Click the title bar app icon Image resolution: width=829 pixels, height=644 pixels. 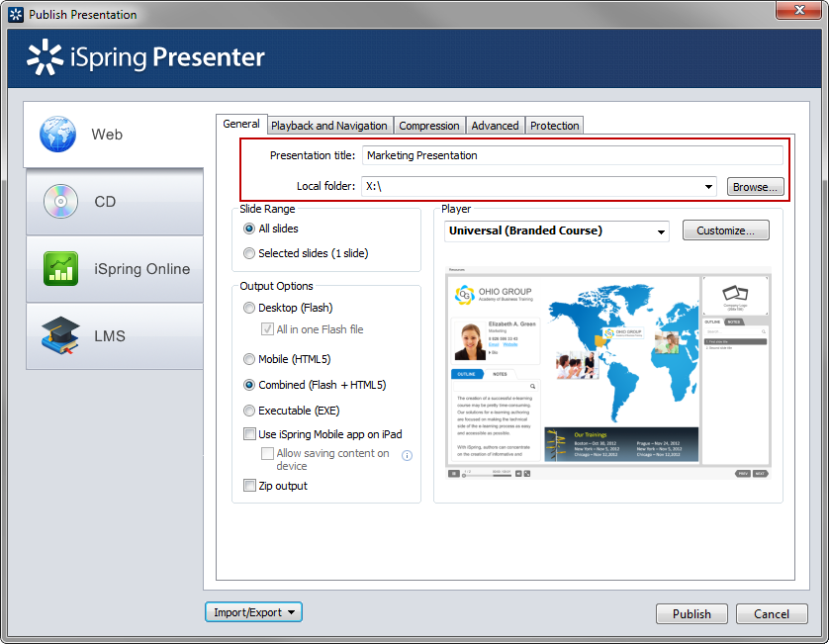16,15
